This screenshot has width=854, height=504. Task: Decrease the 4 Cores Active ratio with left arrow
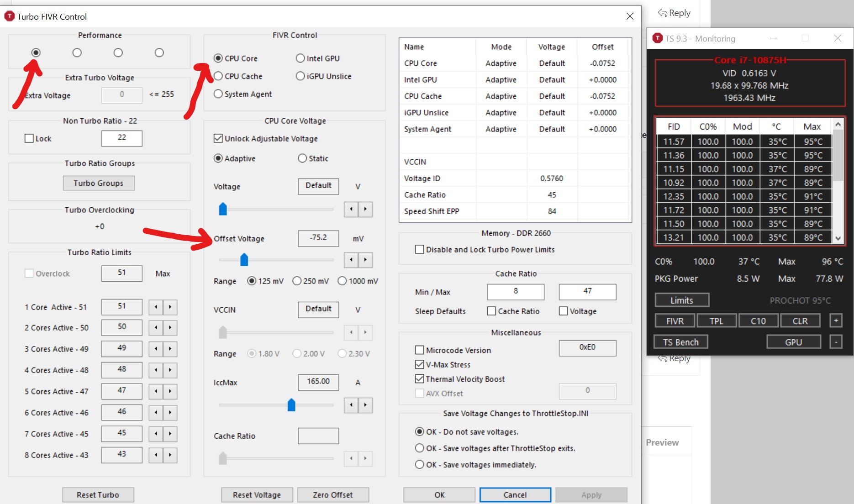coord(156,370)
